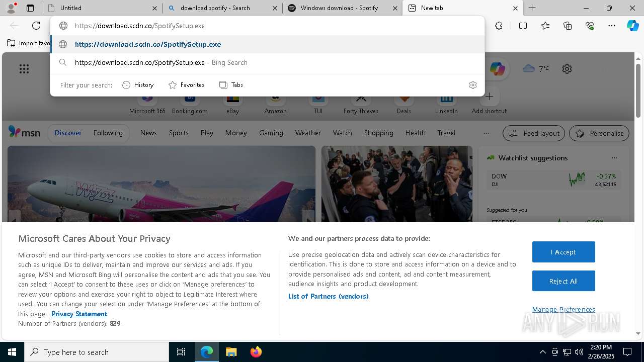
Task: Close the Untitled tab
Action: click(154, 8)
